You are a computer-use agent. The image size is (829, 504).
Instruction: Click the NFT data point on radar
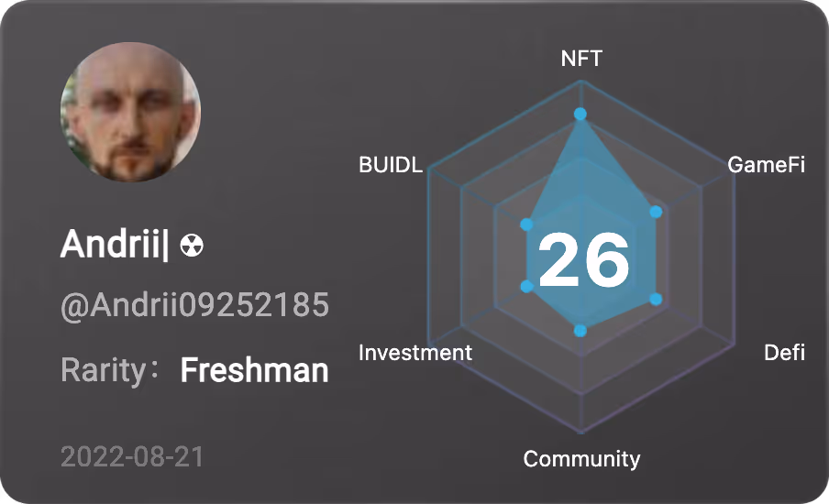coord(580,115)
